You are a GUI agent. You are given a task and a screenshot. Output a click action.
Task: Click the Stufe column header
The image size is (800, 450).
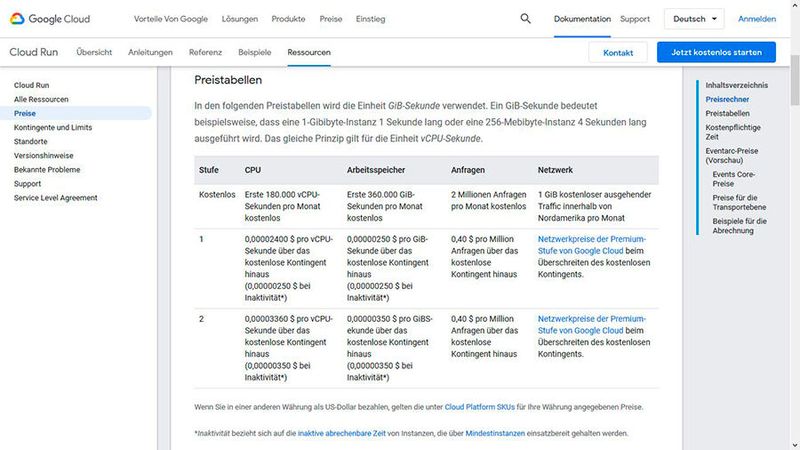(209, 170)
